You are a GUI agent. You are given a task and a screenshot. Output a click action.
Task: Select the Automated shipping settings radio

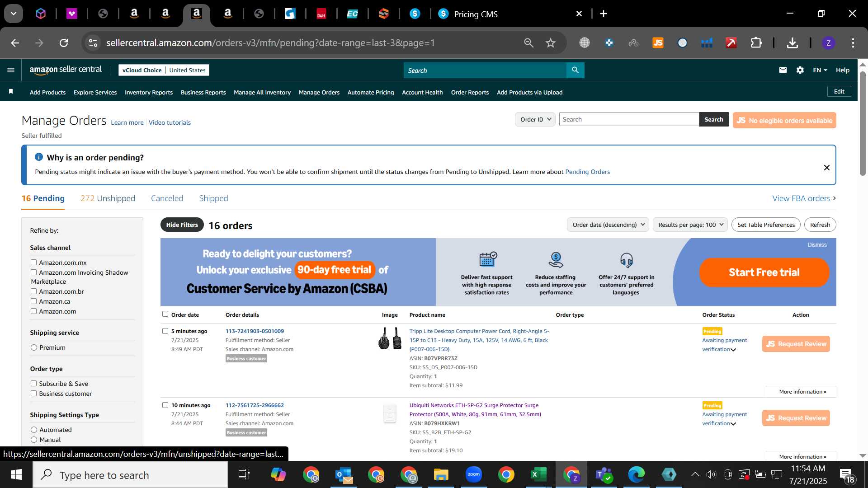(34, 430)
